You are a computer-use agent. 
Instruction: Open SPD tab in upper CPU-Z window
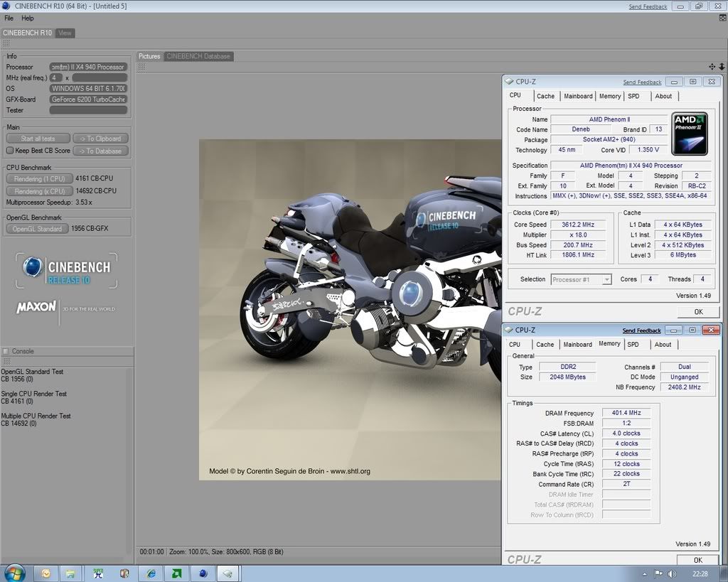pos(633,96)
